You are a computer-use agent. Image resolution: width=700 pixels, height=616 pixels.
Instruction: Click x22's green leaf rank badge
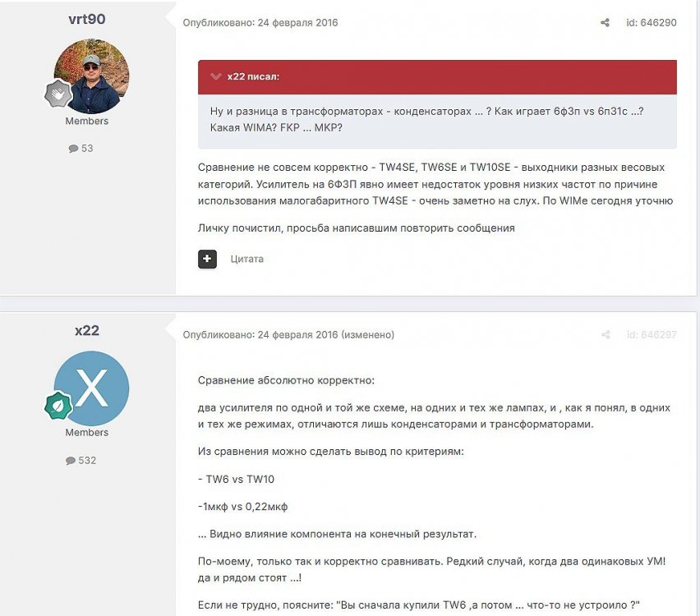coord(58,405)
